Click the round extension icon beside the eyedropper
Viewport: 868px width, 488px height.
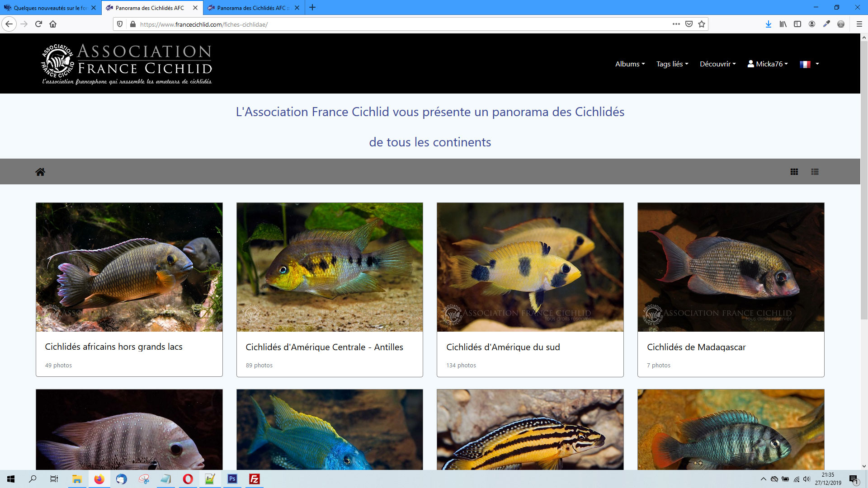(841, 24)
